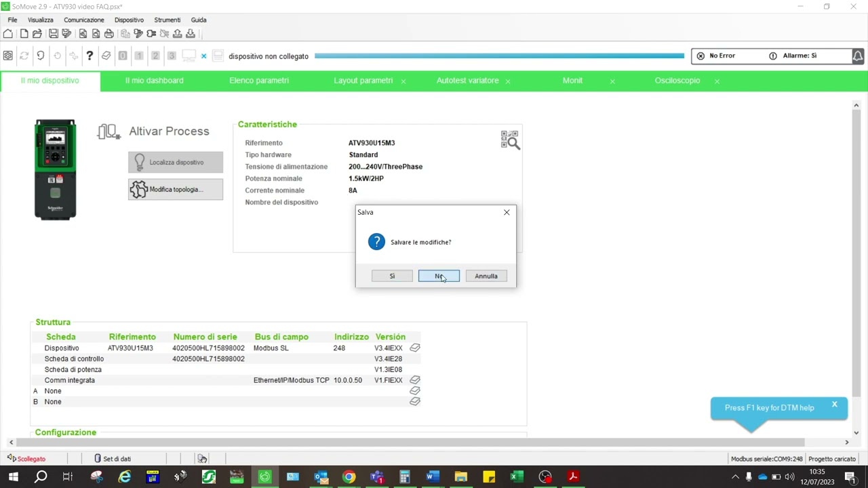Click the icon beside slot A None
The image size is (868, 488).
point(415,391)
